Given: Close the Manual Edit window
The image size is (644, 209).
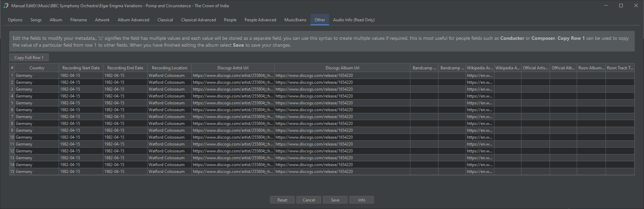Looking at the screenshot, I should click(x=636, y=5).
